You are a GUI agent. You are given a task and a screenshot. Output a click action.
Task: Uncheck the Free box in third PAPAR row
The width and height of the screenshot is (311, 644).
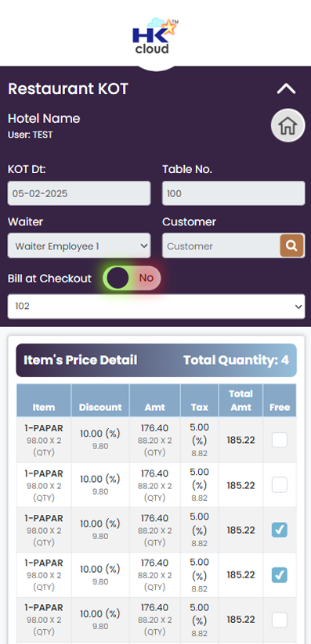point(280,530)
